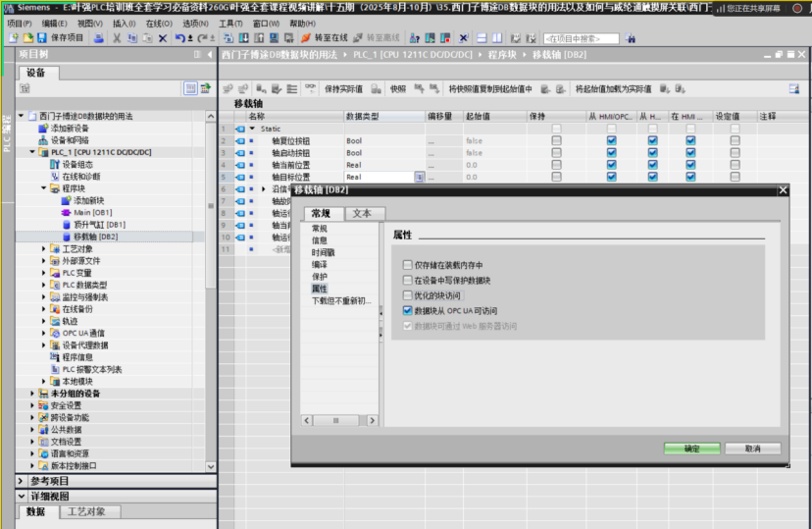
Task: Click icon right of 将起始值加载为实际值
Action: click(x=665, y=89)
